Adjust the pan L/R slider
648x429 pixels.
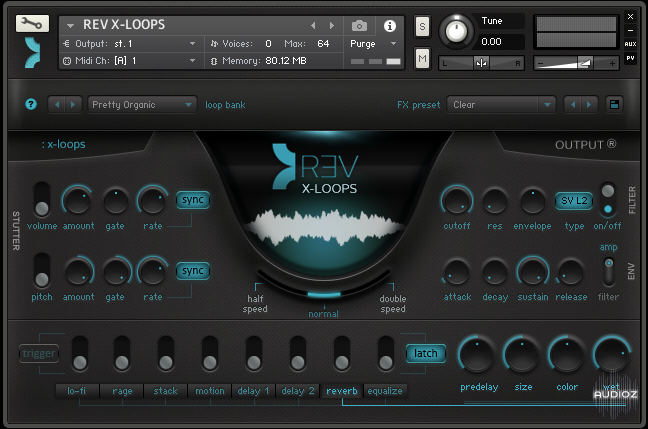point(481,63)
